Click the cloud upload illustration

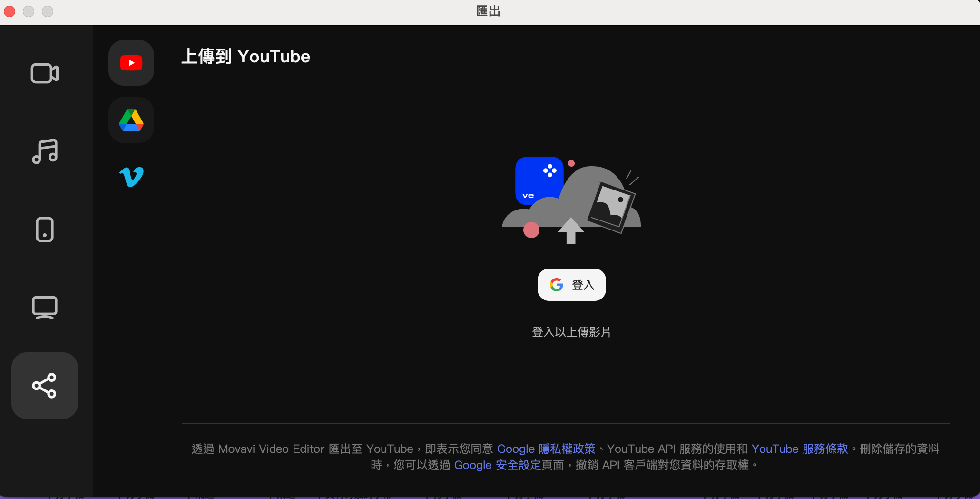(571, 200)
